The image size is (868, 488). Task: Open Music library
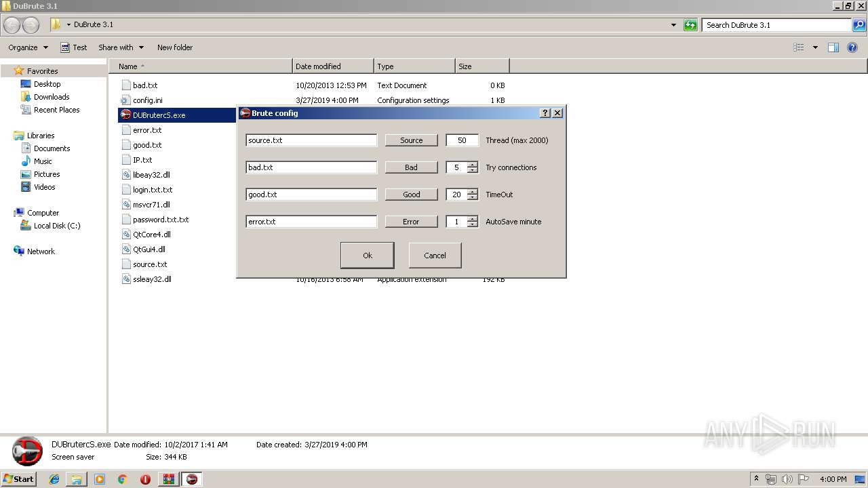click(x=43, y=161)
